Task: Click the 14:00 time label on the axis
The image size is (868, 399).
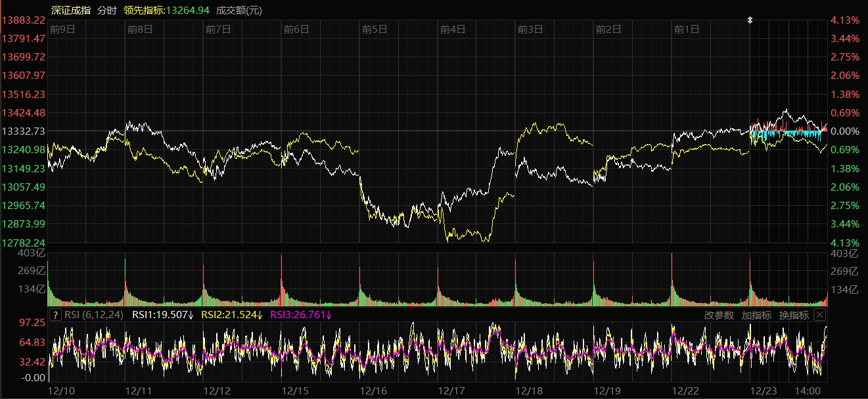Action: tap(808, 390)
